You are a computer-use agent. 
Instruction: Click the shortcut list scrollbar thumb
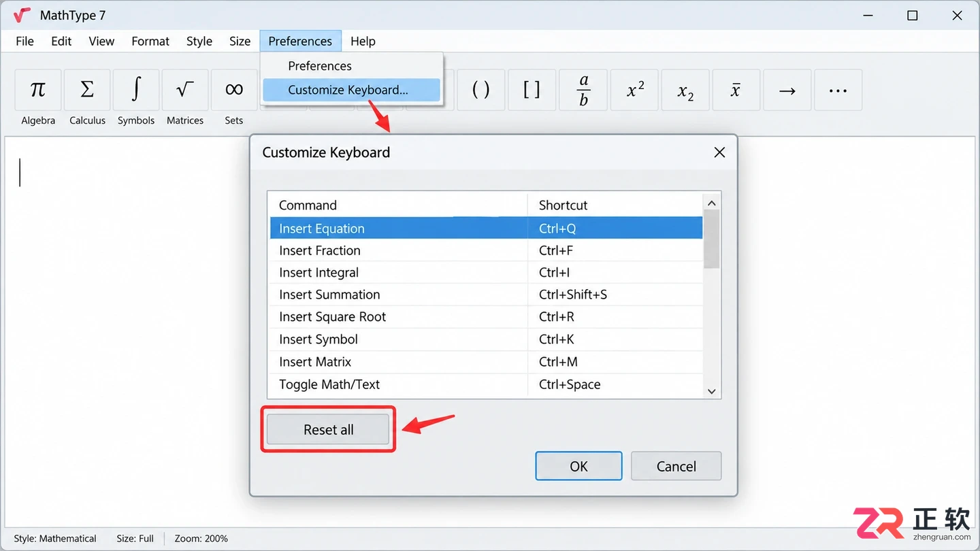pyautogui.click(x=712, y=239)
